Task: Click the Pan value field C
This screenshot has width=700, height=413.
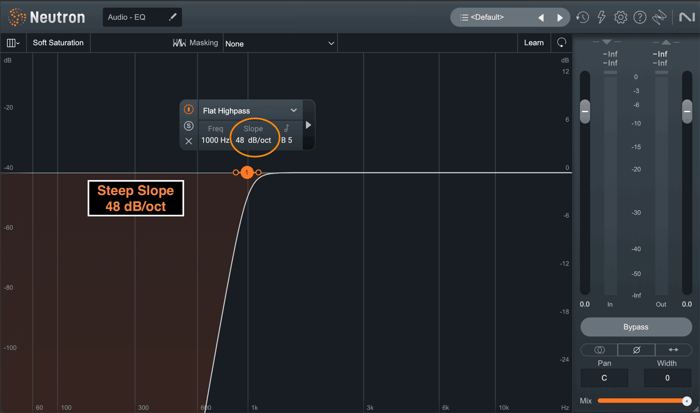Action: click(604, 378)
